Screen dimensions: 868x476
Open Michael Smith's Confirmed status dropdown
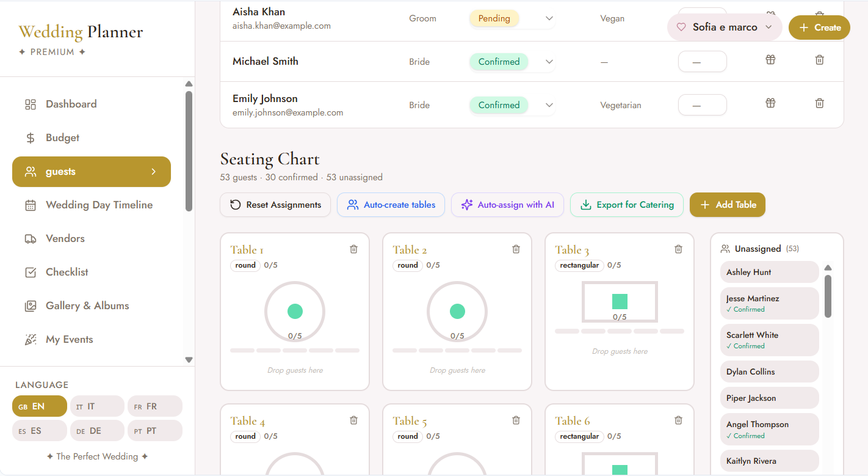(x=512, y=62)
